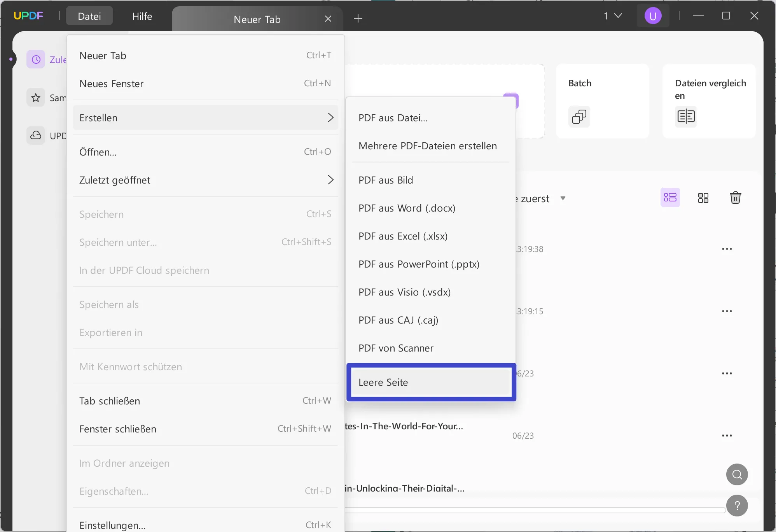Click the UPDF Cloud icon in sidebar
Image resolution: width=776 pixels, height=532 pixels.
[x=37, y=135]
